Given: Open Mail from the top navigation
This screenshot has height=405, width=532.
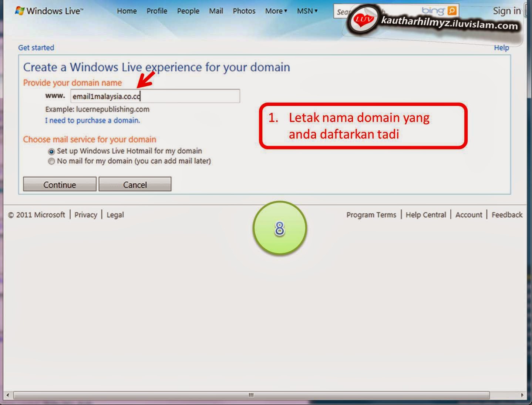Looking at the screenshot, I should [x=216, y=11].
